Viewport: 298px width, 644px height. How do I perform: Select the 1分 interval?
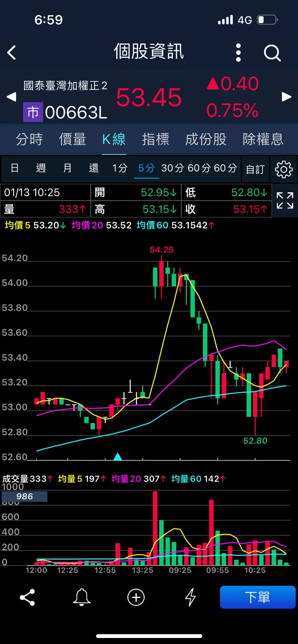[120, 168]
